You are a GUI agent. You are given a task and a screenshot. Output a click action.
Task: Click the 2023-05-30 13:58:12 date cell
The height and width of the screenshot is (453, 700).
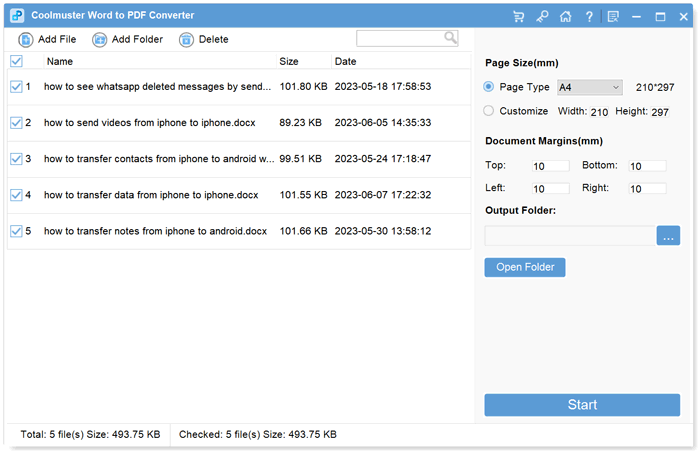click(x=383, y=231)
